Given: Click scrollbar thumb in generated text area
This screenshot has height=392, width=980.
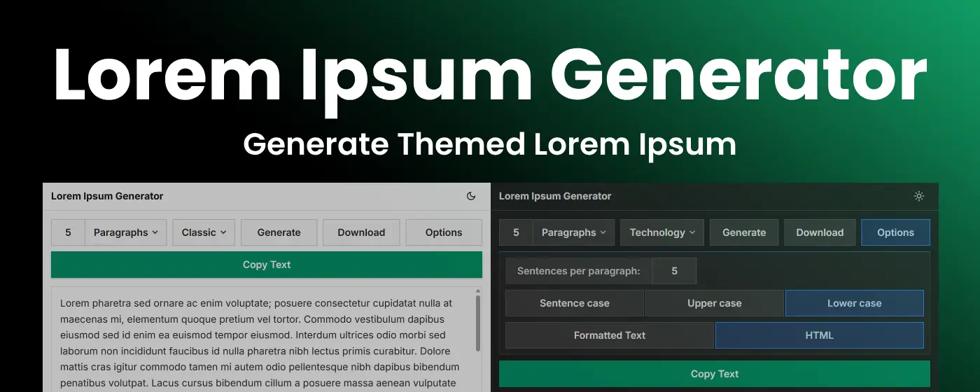Looking at the screenshot, I should pyautogui.click(x=478, y=323).
